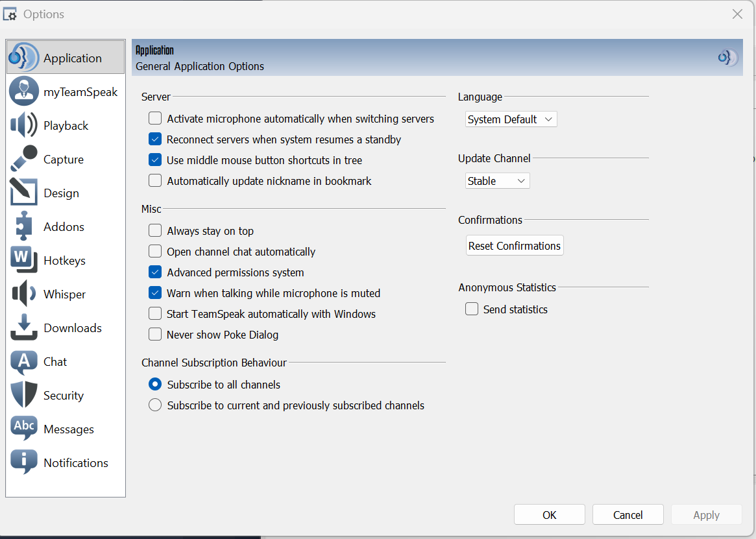This screenshot has width=756, height=539.
Task: Open the Whisper speaker icon page
Action: point(23,294)
